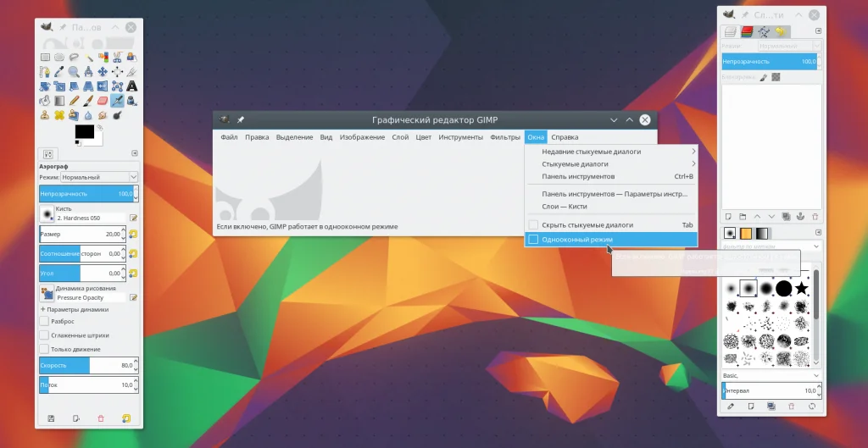Select the Zoom magnifier tool
This screenshot has width=868, height=448.
tap(74, 72)
